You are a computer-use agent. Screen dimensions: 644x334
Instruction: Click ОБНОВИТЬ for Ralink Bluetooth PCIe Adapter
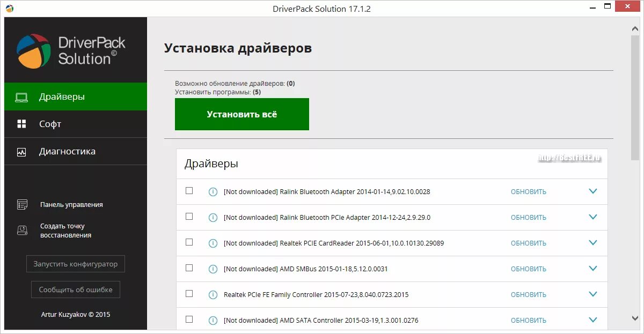[529, 218]
